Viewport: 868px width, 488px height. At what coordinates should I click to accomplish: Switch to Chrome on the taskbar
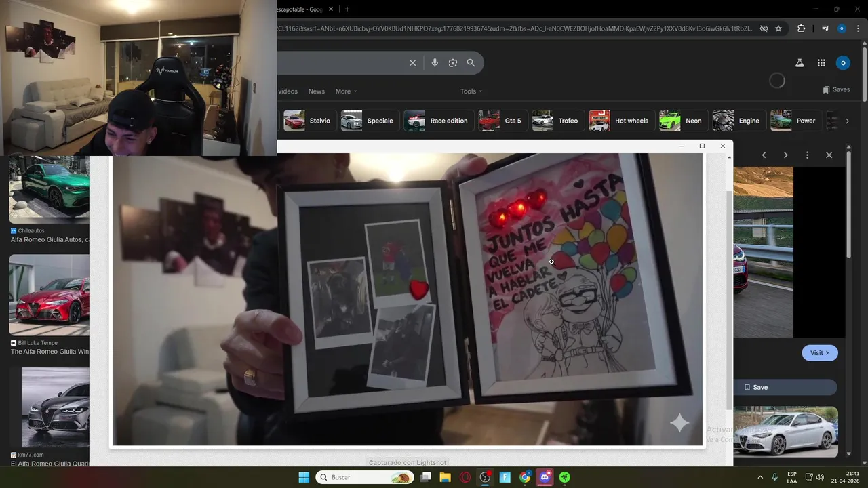[x=525, y=477]
